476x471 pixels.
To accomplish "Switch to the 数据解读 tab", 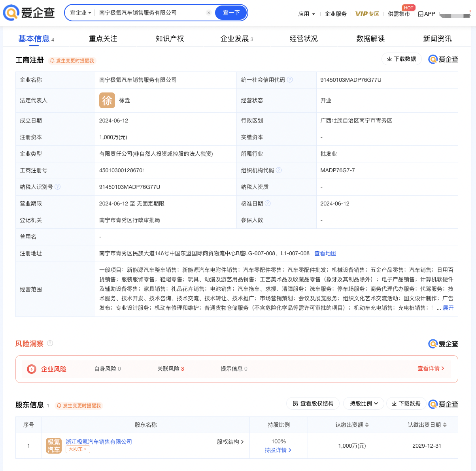I will coord(370,39).
